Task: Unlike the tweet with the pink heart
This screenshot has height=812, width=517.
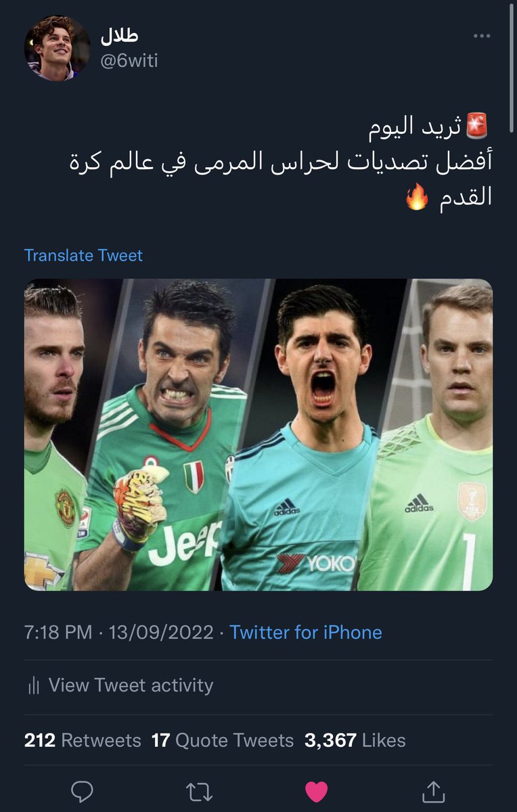Action: 316,791
